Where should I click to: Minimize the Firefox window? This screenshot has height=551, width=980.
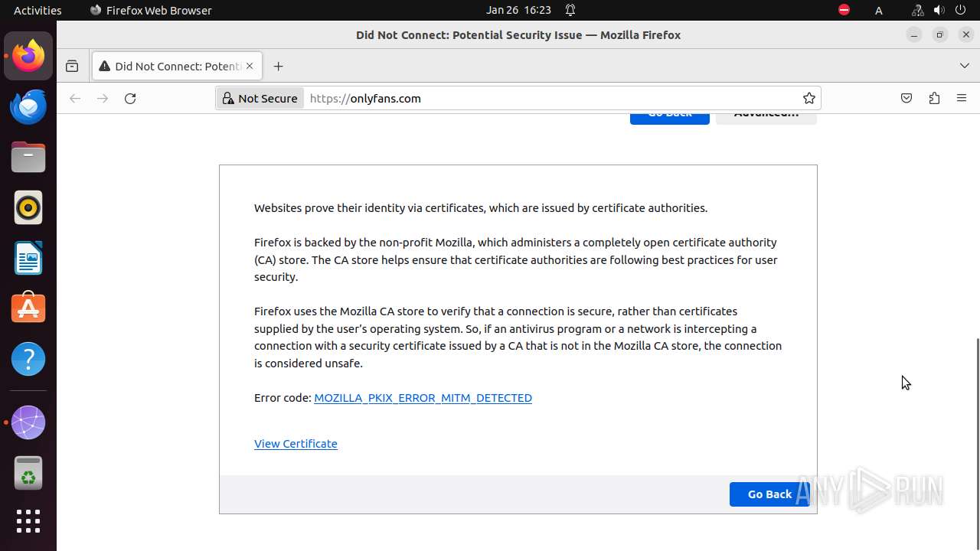pyautogui.click(x=913, y=34)
